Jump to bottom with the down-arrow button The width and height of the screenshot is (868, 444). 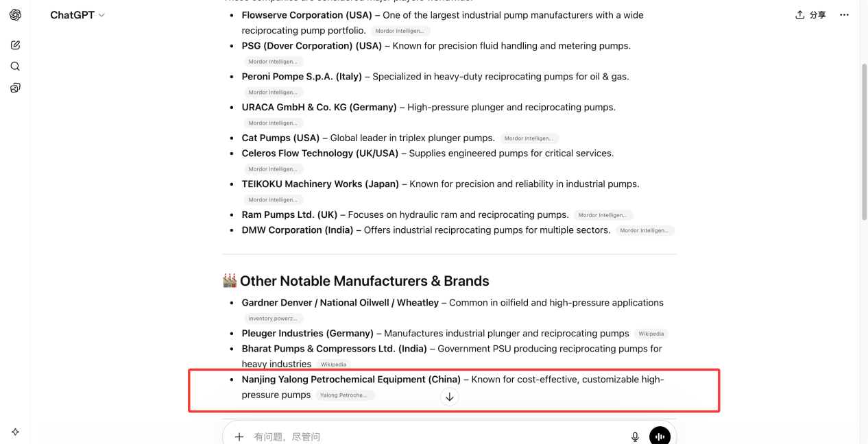(x=449, y=397)
